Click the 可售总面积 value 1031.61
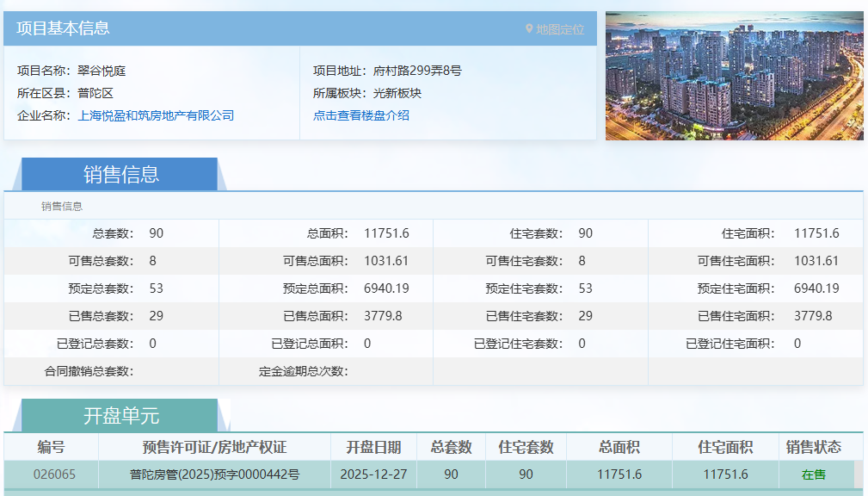 tap(386, 261)
